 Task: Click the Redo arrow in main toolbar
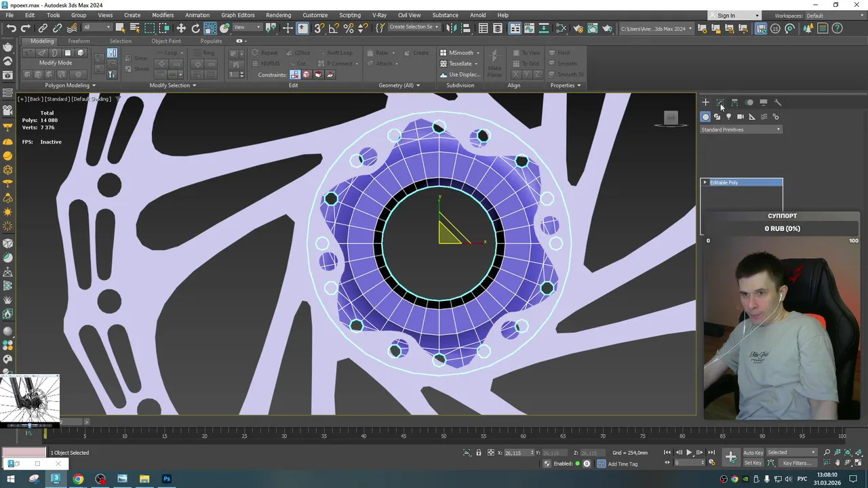[x=26, y=28]
